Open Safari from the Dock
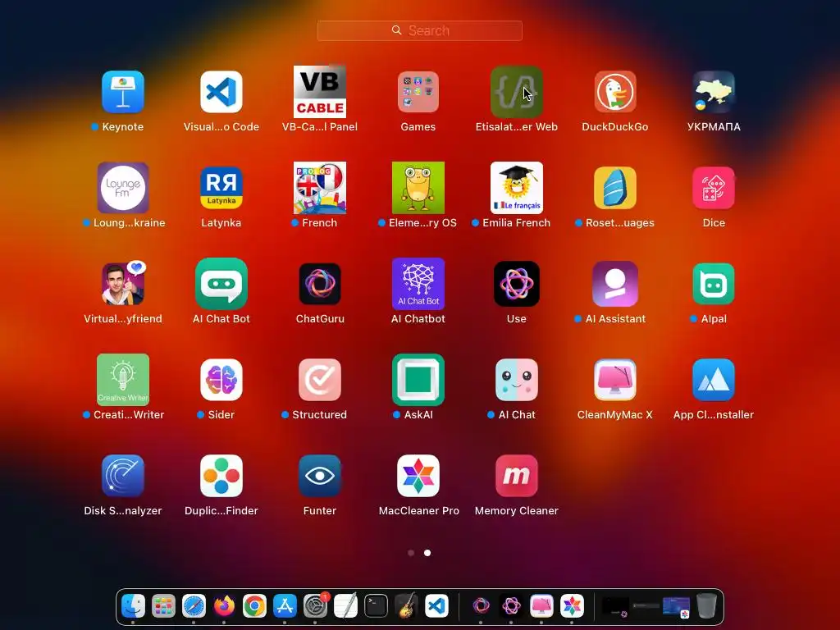Image resolution: width=840 pixels, height=630 pixels. click(194, 606)
